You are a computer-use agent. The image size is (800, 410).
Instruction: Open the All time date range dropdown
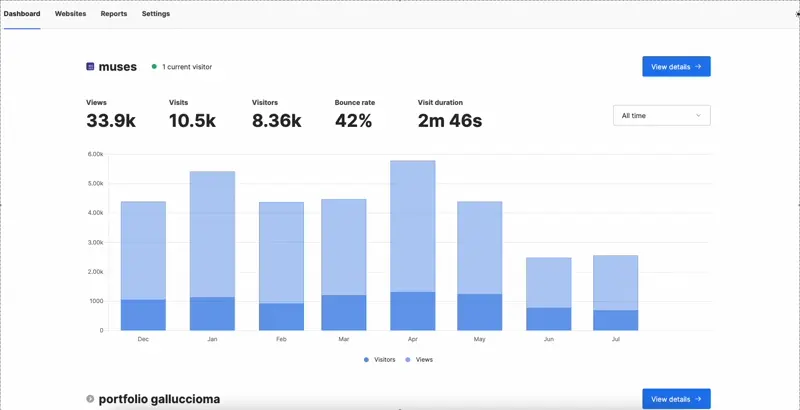point(661,116)
